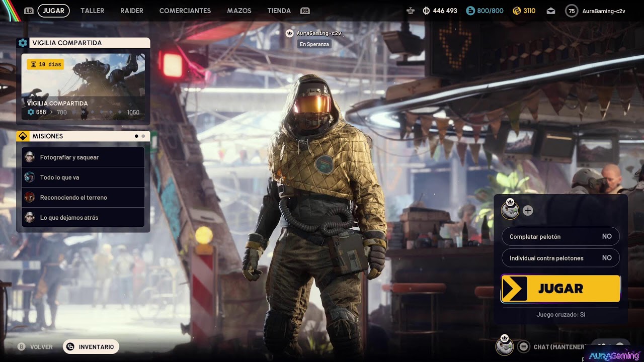Open the JUGAR tab
644x362 pixels.
(x=53, y=11)
